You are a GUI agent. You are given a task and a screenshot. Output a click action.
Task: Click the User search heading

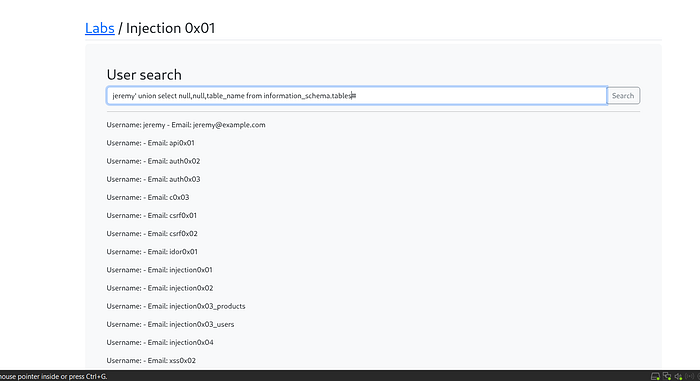point(144,75)
